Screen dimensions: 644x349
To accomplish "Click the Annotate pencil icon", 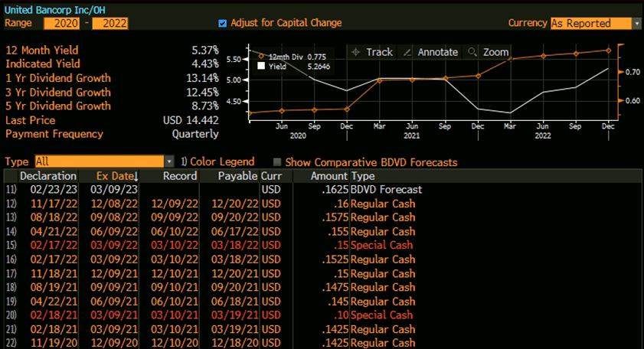I will [407, 52].
